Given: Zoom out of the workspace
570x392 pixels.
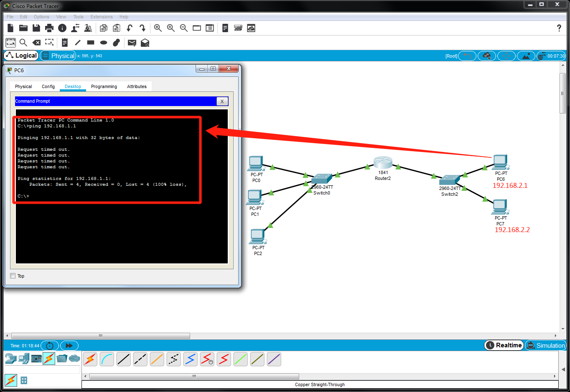Looking at the screenshot, I should 184,28.
